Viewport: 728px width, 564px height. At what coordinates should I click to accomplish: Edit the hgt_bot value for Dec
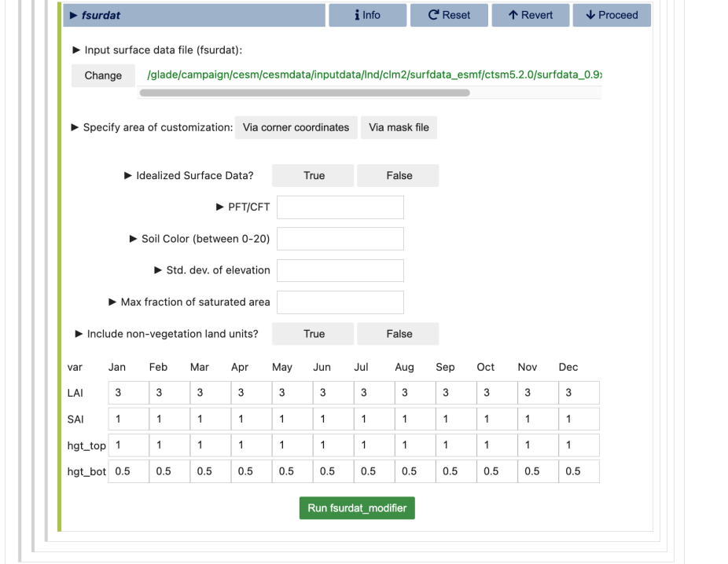[x=579, y=471]
